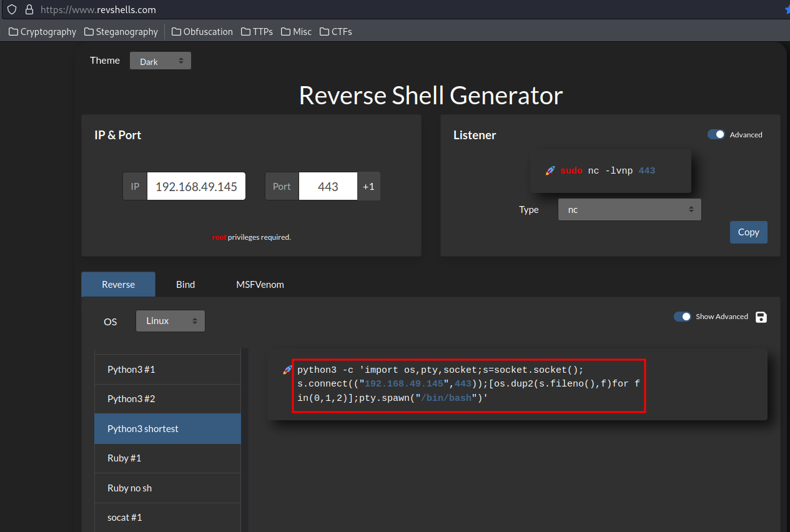The image size is (790, 532).
Task: Toggle the Show Advanced switch
Action: pyautogui.click(x=683, y=317)
